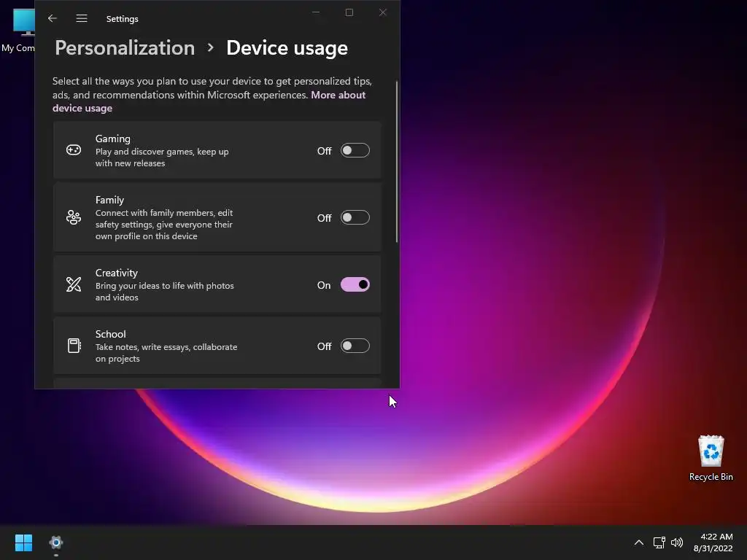Open network status tray icon
The height and width of the screenshot is (560, 747).
659,542
